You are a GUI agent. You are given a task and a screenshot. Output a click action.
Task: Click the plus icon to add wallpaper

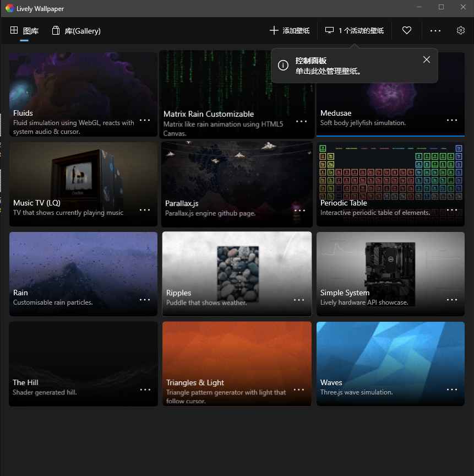274,31
